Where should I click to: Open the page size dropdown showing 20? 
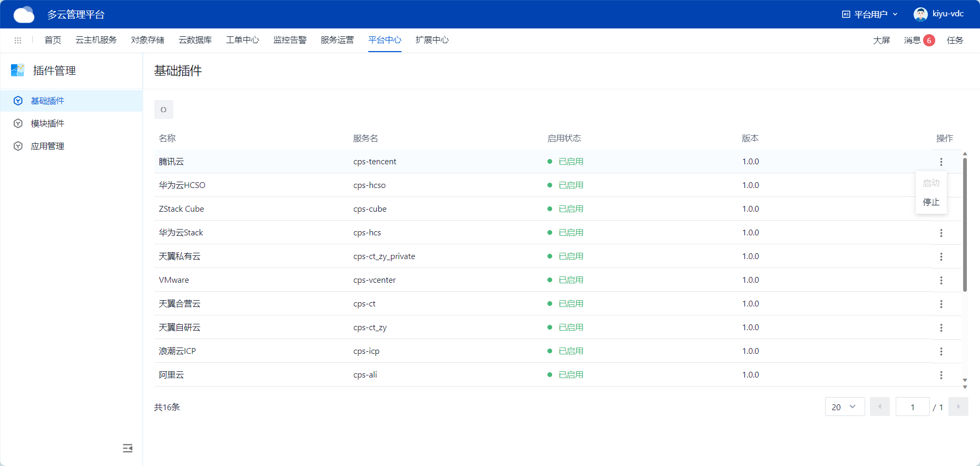click(845, 407)
